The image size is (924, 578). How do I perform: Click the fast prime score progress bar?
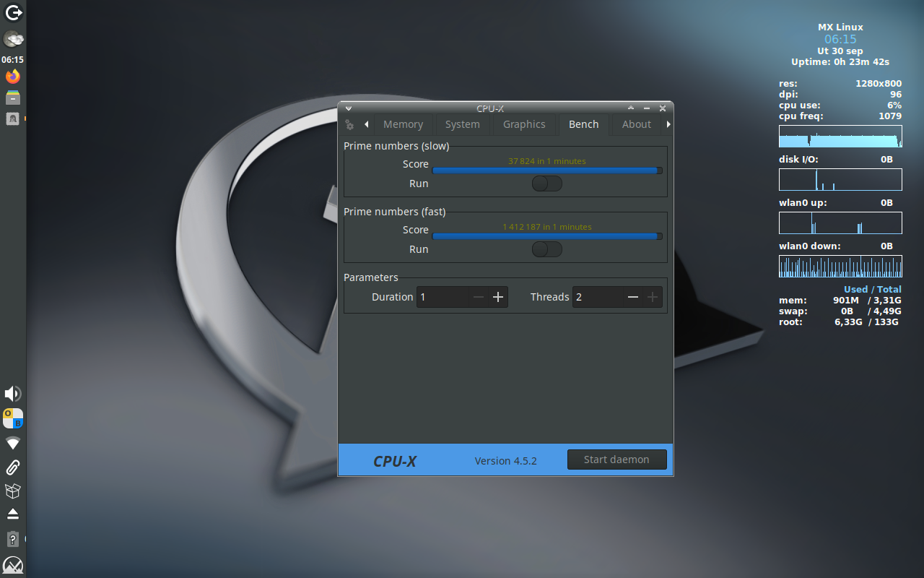pos(547,236)
